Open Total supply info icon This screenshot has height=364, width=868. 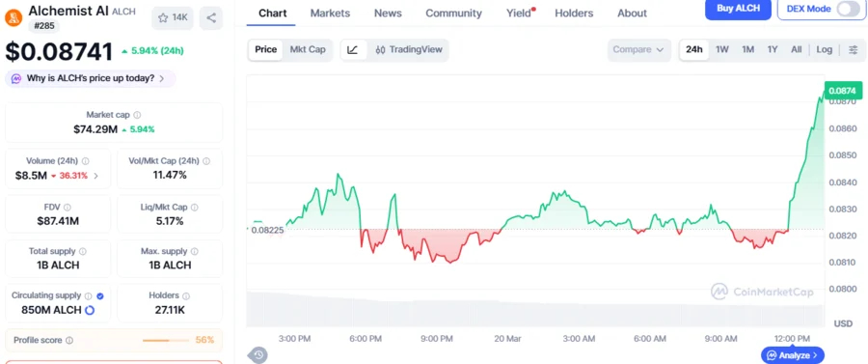point(83,252)
